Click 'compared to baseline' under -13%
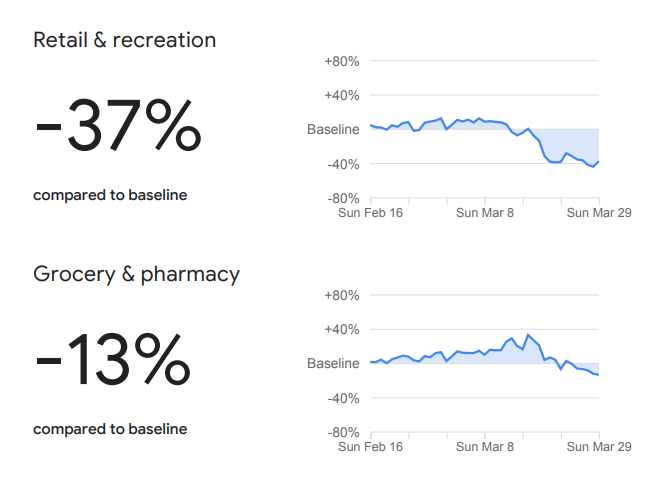This screenshot has width=664, height=487. 110,429
